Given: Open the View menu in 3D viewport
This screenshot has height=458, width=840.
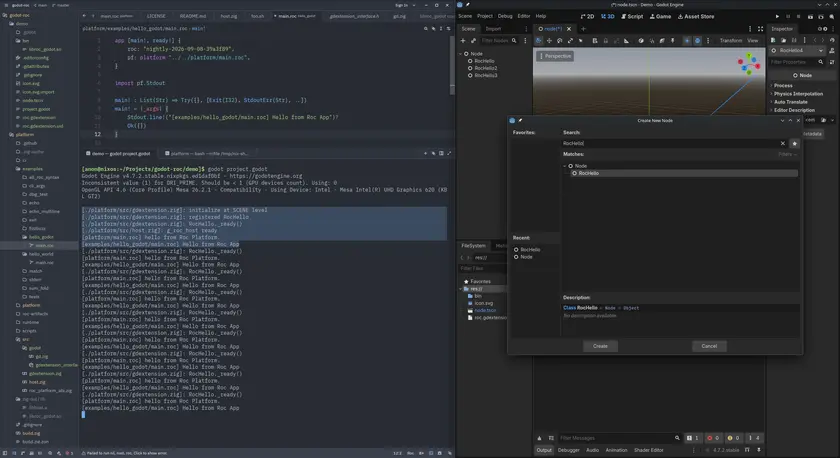Looking at the screenshot, I should (x=753, y=41).
